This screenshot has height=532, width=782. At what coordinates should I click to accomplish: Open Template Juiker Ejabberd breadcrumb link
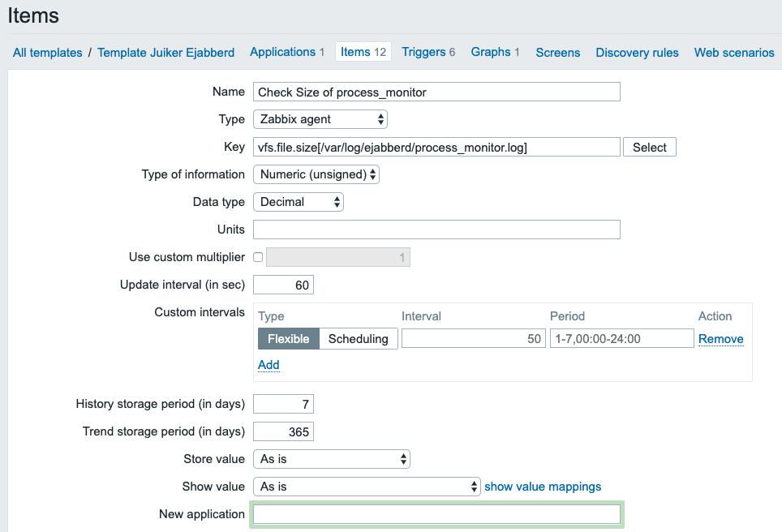(x=165, y=53)
